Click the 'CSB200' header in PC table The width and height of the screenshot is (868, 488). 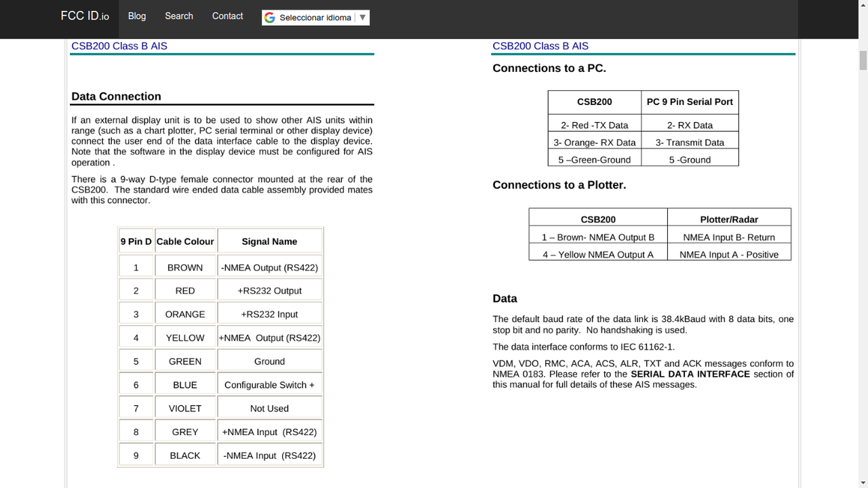595,102
